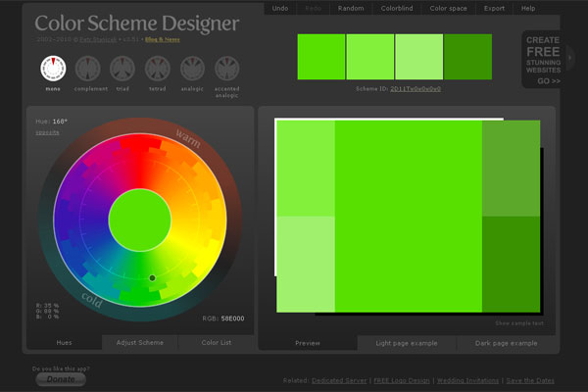Open the Color space menu
The image size is (588, 392).
[449, 8]
